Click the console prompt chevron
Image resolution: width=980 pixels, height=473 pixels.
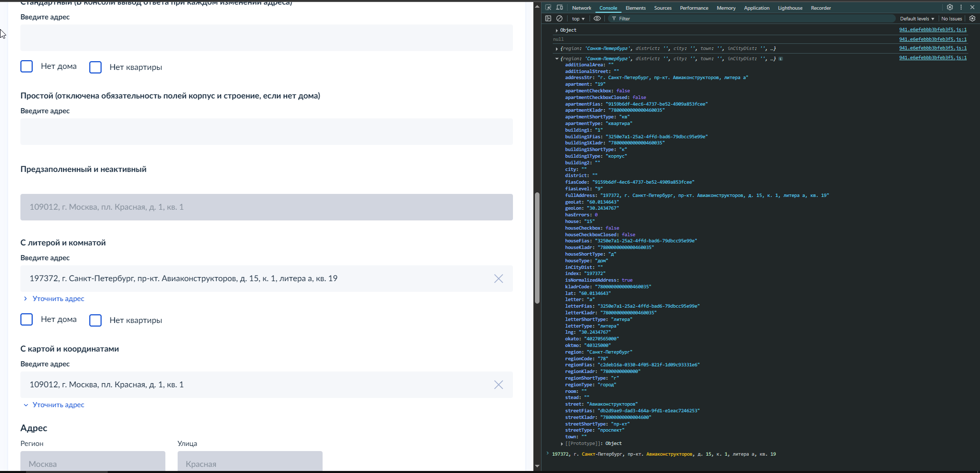(x=548, y=454)
